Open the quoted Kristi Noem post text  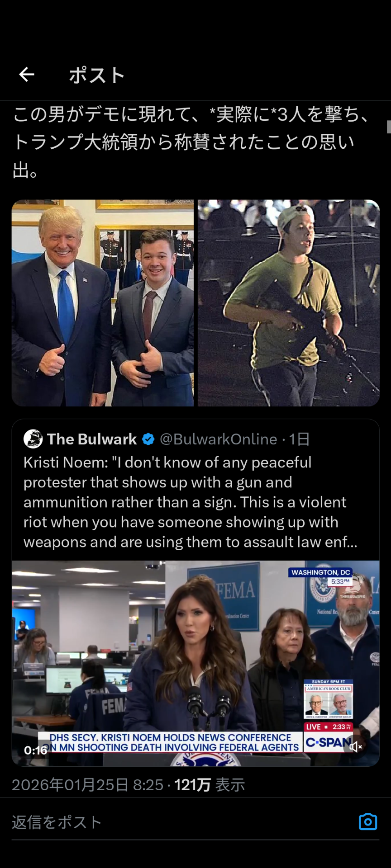click(191, 502)
